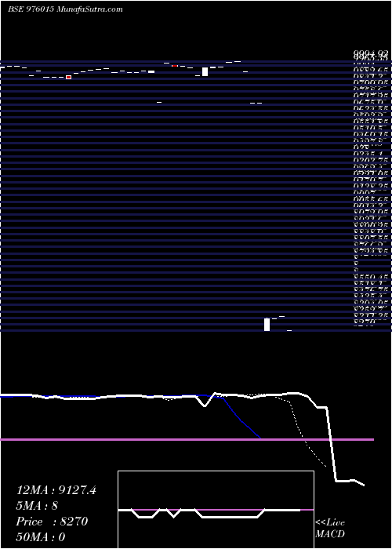Screen dimensions: 392x549
Task: Click the <<Live MACD label
Action: coord(330,528)
